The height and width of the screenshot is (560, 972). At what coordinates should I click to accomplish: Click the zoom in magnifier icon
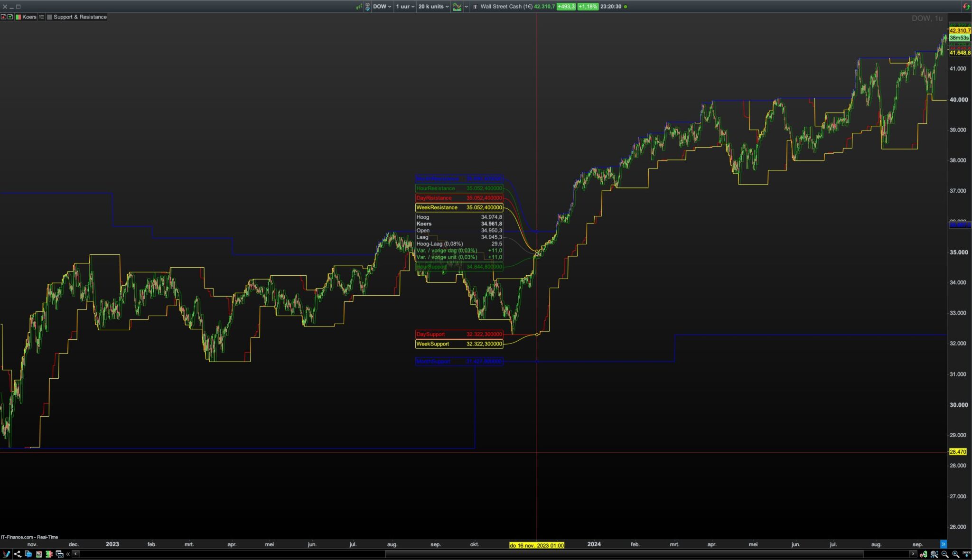point(955,554)
